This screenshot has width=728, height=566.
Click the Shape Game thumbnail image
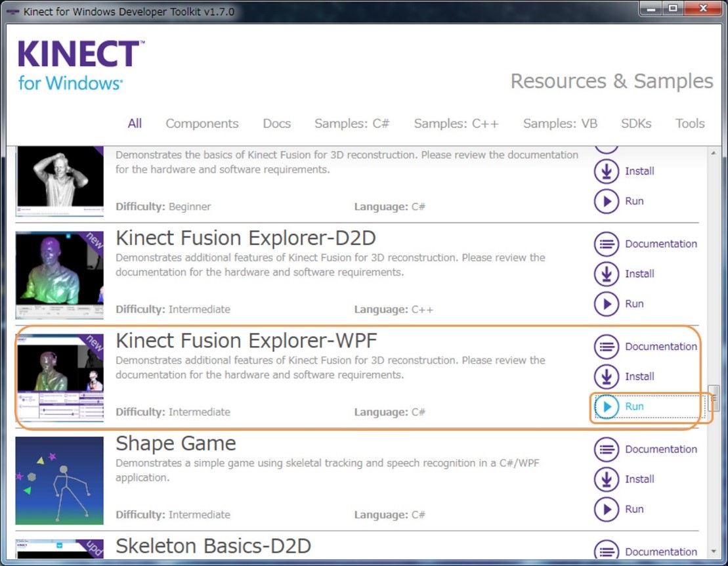pos(60,481)
